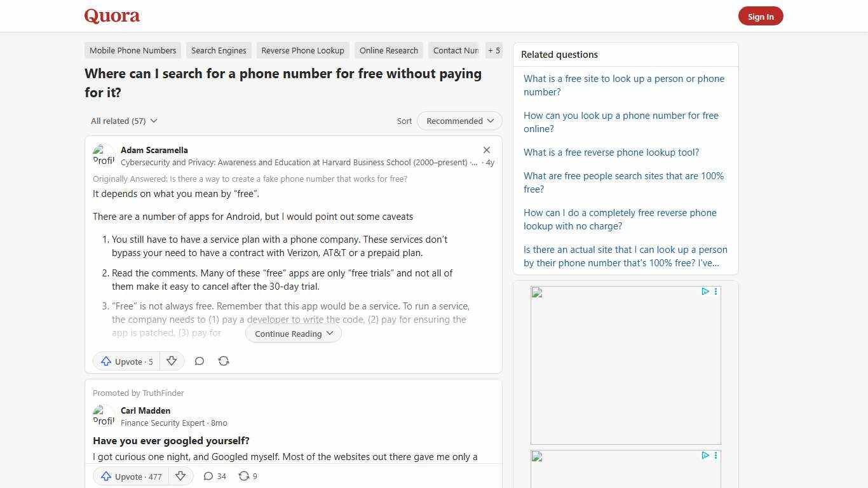Viewport: 868px width, 488px height.
Task: Open the Recommended sort dropdown
Action: (459, 121)
